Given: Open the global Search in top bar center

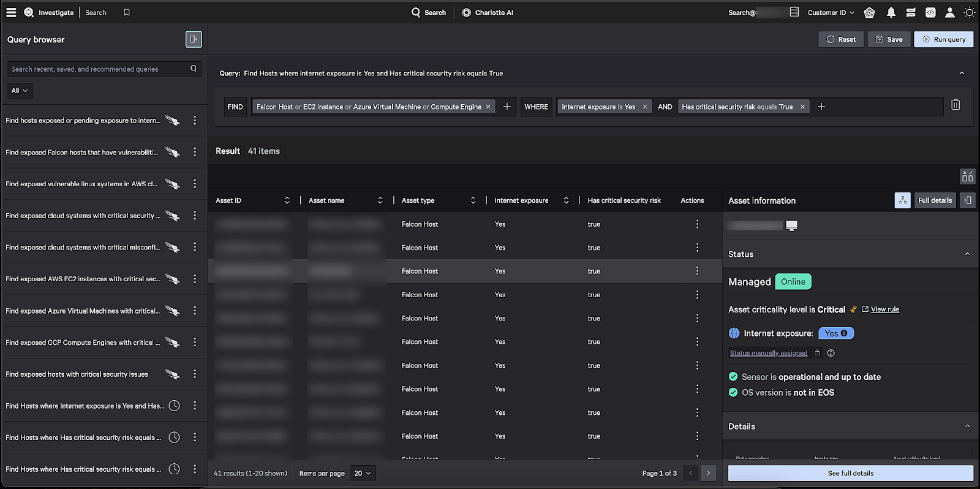Looking at the screenshot, I should (429, 12).
